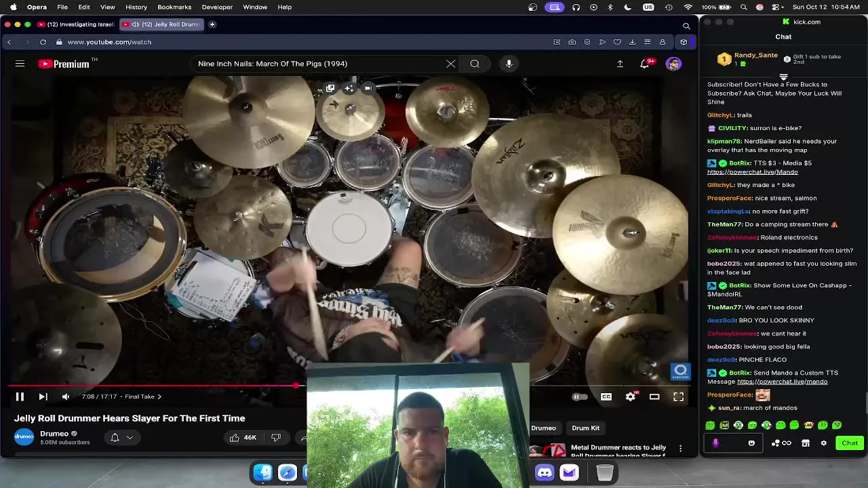
Task: Clear the YouTube search box text
Action: click(x=451, y=64)
